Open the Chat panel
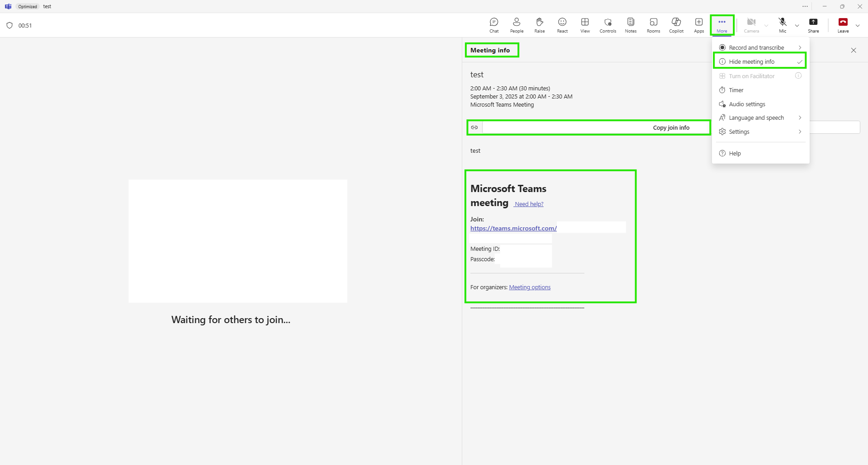868x465 pixels. (493, 25)
